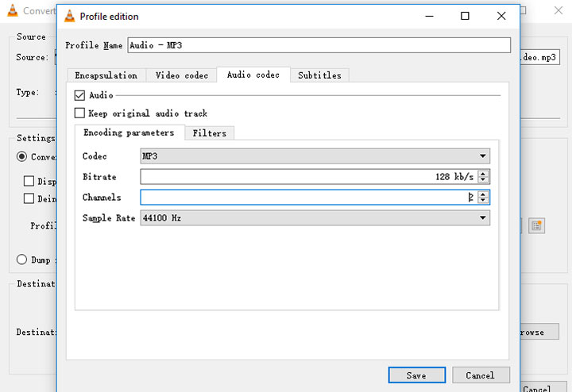
Task: Click the Save button
Action: [416, 375]
